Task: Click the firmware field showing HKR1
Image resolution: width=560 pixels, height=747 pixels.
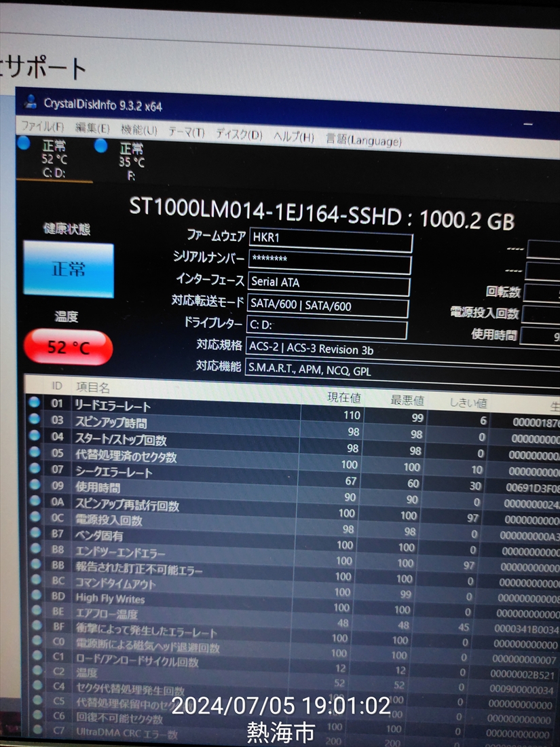Action: point(331,242)
